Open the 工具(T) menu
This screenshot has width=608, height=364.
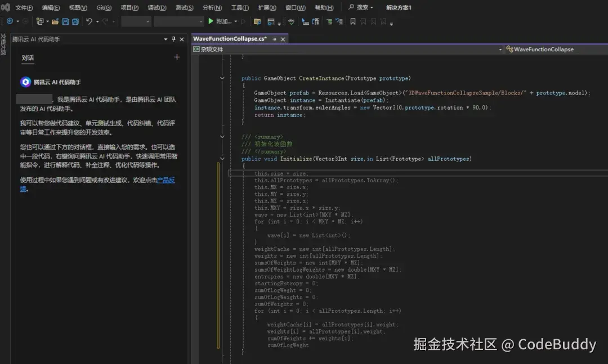coord(240,7)
